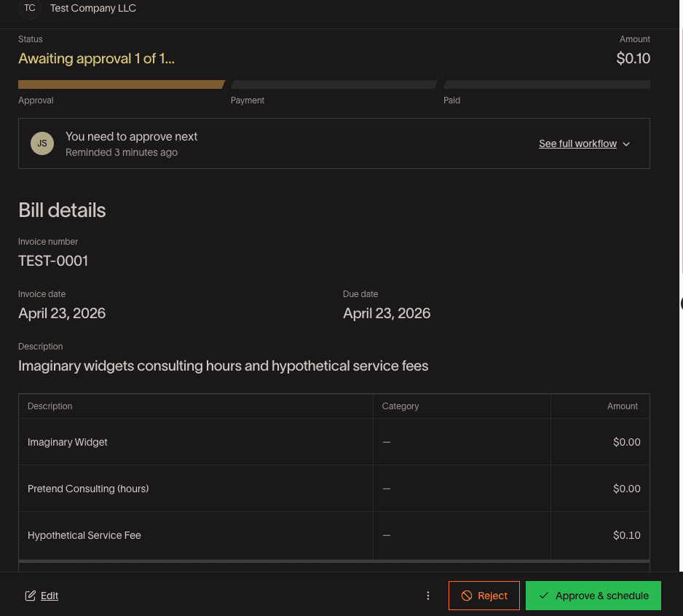This screenshot has width=683, height=616.
Task: Click the Bill details heading
Action: click(x=62, y=210)
